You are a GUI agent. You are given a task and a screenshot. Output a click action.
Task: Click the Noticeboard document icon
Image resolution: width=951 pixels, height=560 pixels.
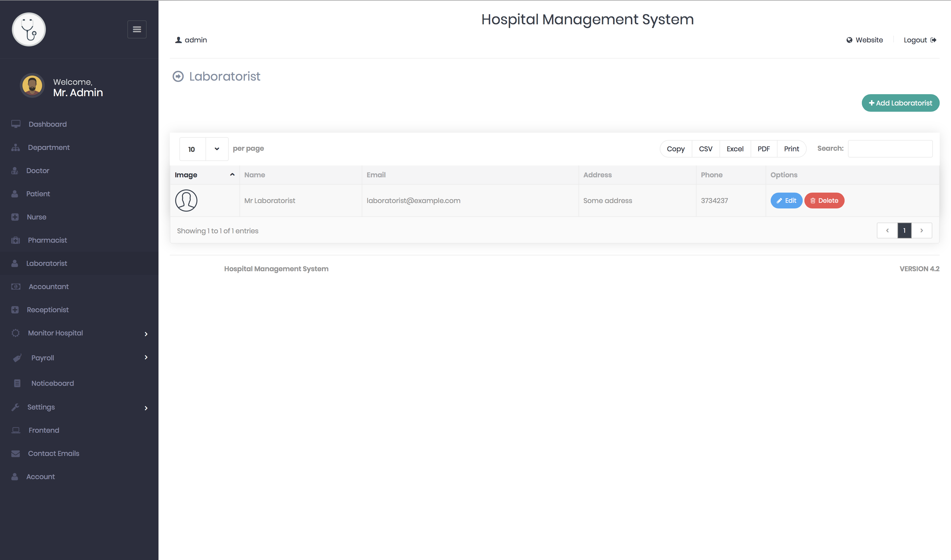17,383
